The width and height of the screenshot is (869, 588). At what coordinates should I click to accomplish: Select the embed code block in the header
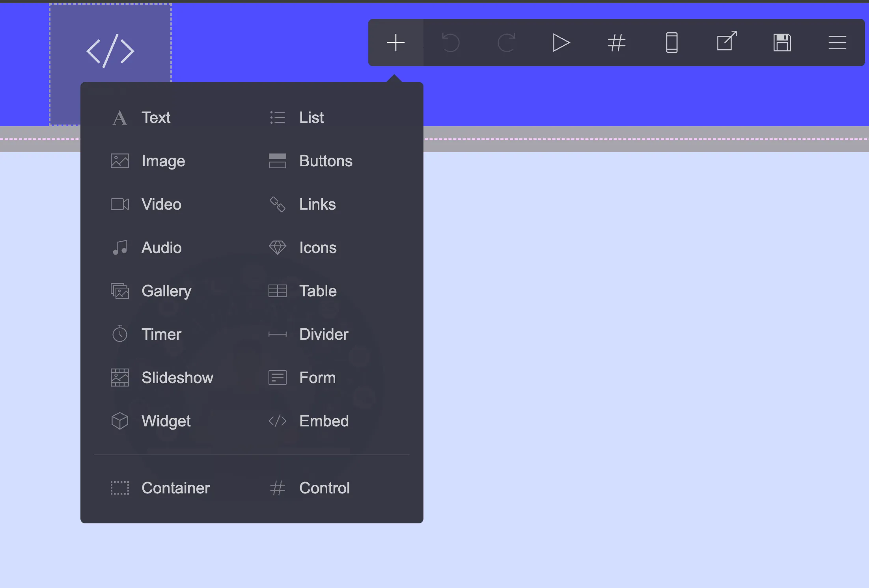(x=110, y=50)
